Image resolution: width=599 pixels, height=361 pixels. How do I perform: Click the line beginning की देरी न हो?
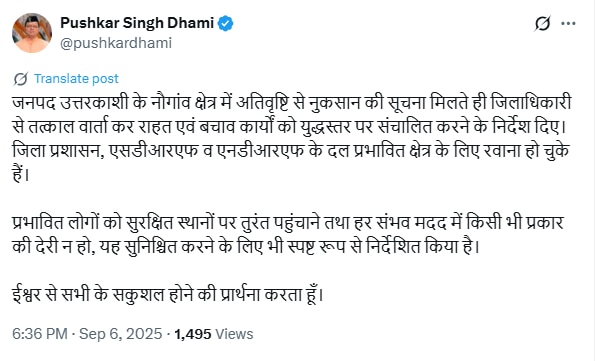pyautogui.click(x=246, y=247)
